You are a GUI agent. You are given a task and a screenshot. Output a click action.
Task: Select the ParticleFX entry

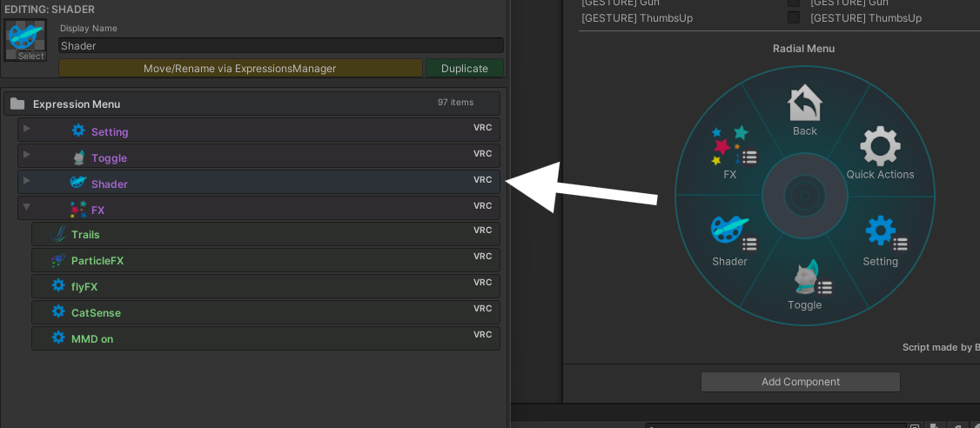[x=265, y=261]
